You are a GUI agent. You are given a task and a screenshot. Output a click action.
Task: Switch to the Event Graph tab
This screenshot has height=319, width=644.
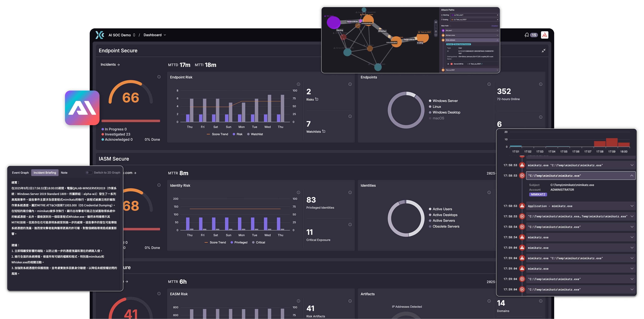pos(20,173)
